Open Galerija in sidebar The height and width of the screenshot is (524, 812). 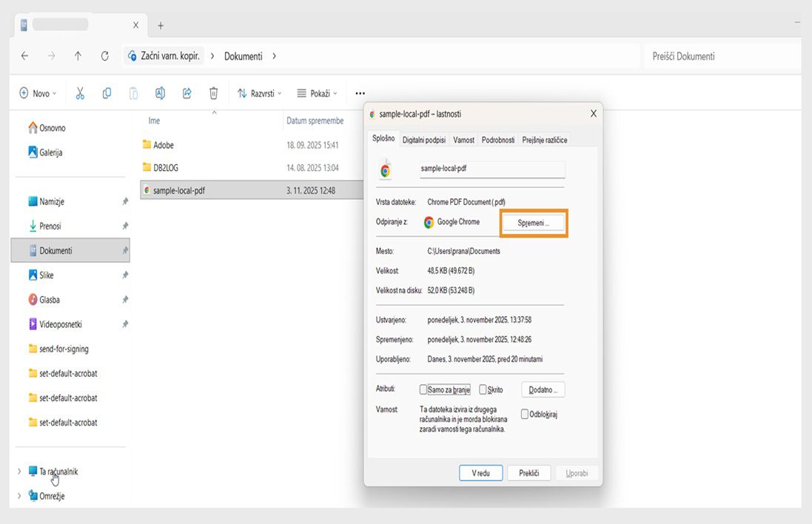click(46, 152)
